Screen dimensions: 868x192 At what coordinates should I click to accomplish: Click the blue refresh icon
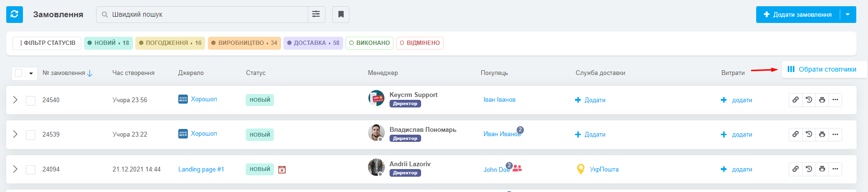(14, 14)
